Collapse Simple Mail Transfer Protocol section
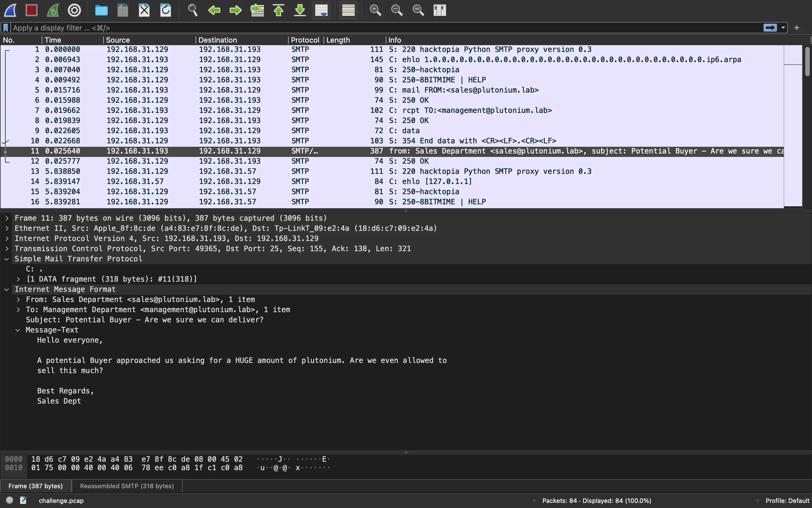The width and height of the screenshot is (812, 508). 7,259
